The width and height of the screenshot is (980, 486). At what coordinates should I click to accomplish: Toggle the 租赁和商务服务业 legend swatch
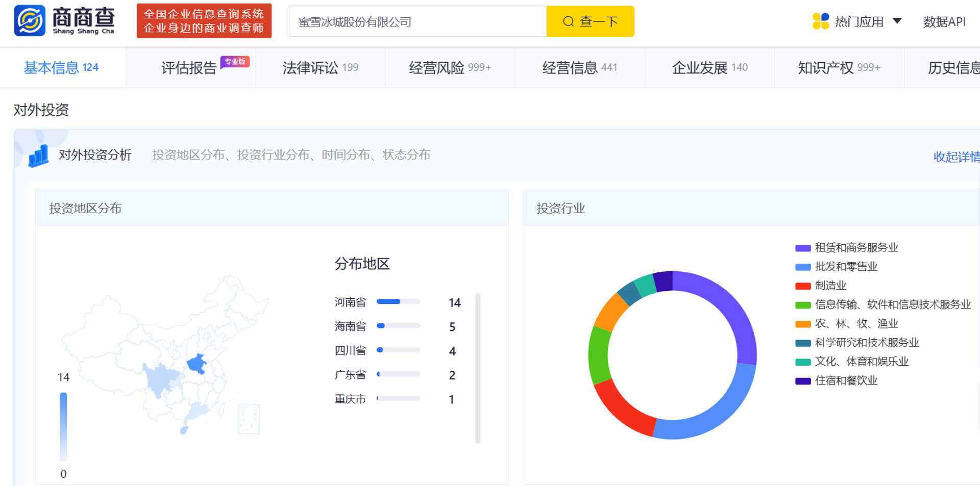[x=803, y=248]
